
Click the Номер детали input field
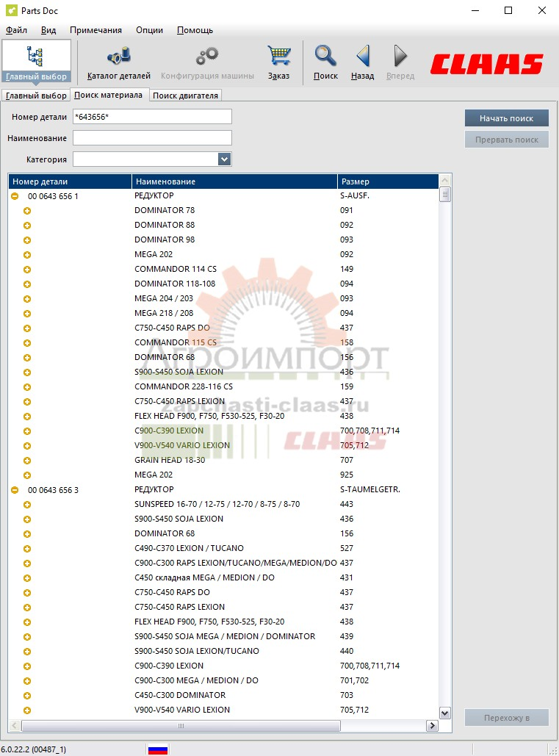coord(152,117)
